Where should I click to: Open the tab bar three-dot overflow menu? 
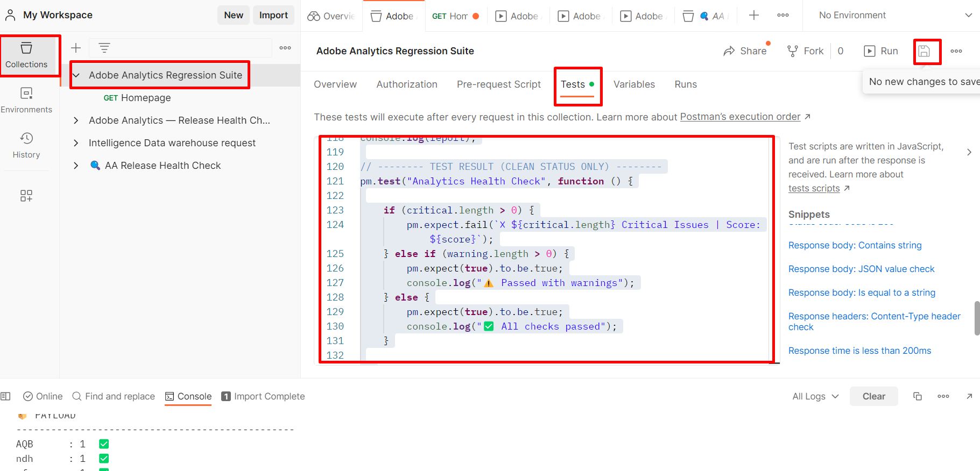783,16
